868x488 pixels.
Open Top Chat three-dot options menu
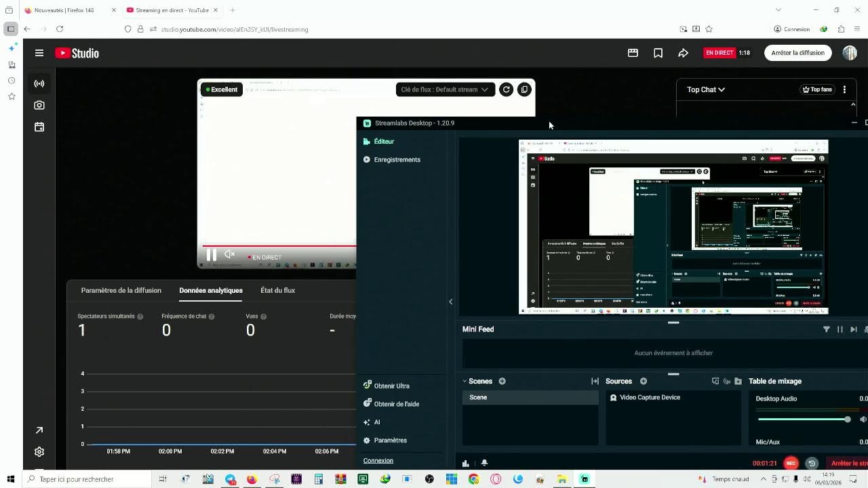(844, 89)
